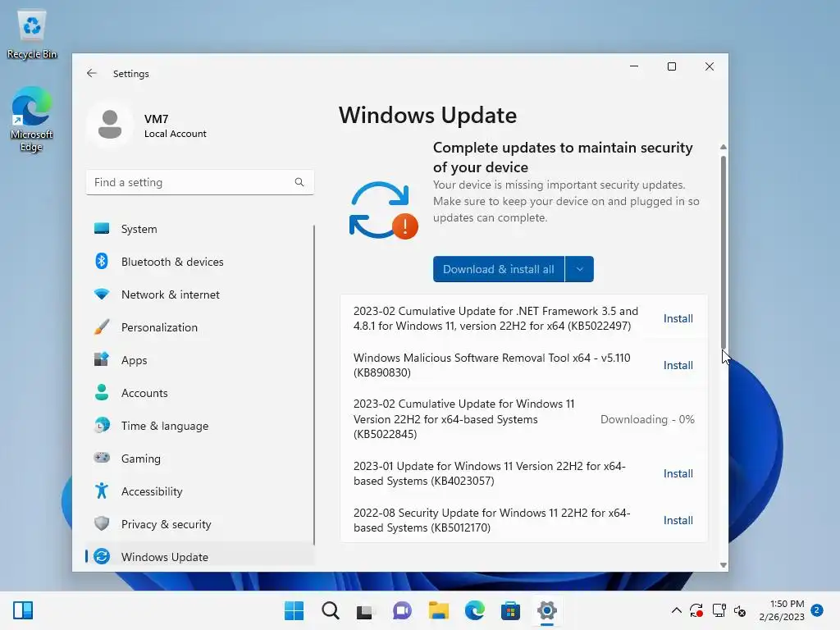This screenshot has height=630, width=840.
Task: Click the vertical scrollbar thumb in Windows Update
Action: 724,252
